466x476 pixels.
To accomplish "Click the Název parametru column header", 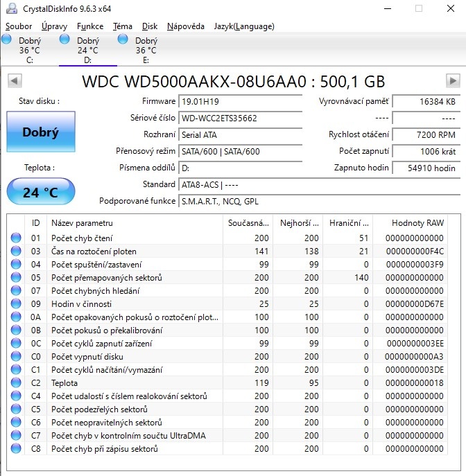I will tap(135, 223).
